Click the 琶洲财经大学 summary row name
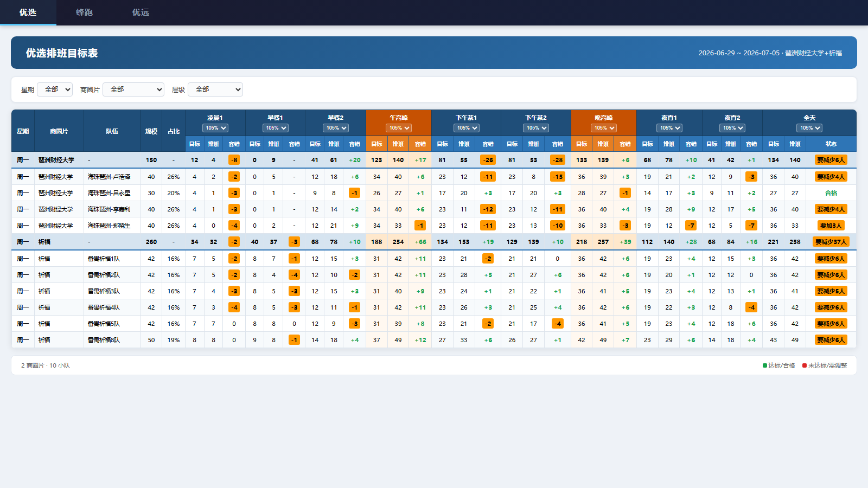Image resolution: width=868 pixels, height=488 pixels. pos(56,160)
